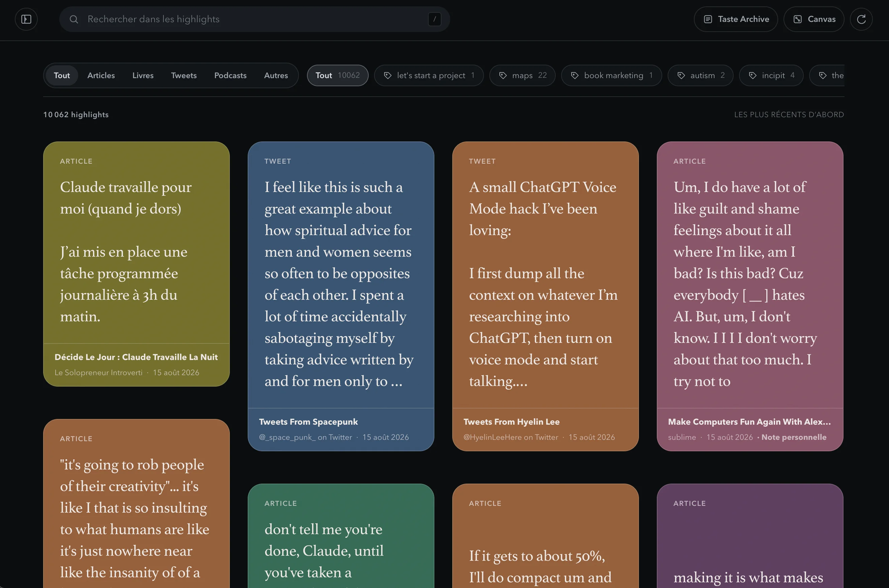889x588 pixels.
Task: Click tag icon on let's start a project
Action: 388,75
